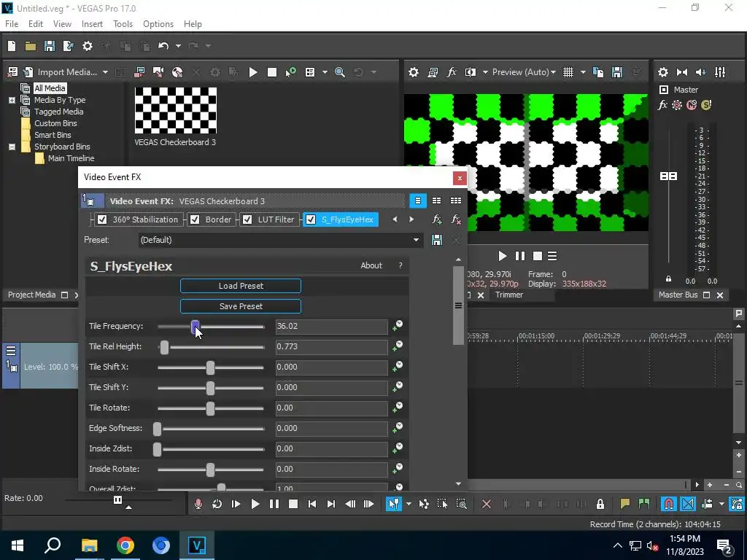Remove the selected plug-in from chain
The height and width of the screenshot is (560, 747).
point(456,219)
